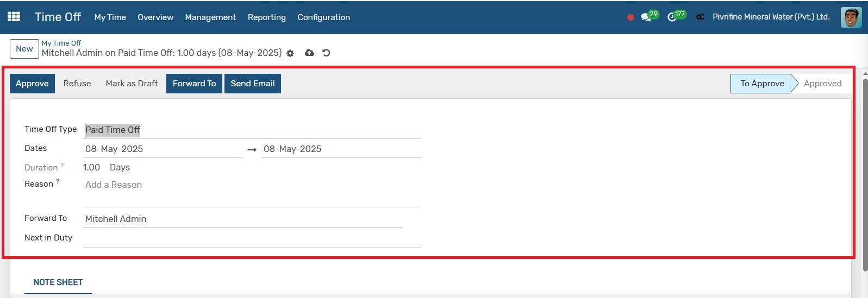Click the Time Off app title
868x298 pixels.
click(x=58, y=17)
